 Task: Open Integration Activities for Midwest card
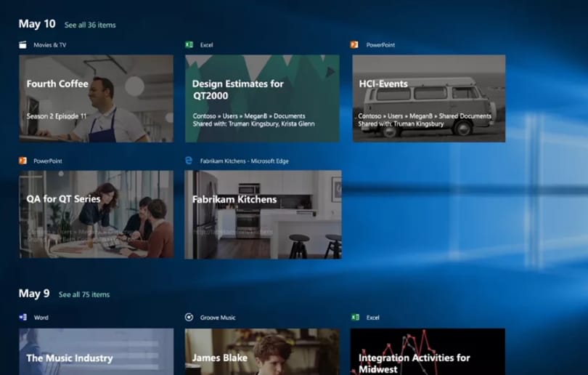pos(428,352)
